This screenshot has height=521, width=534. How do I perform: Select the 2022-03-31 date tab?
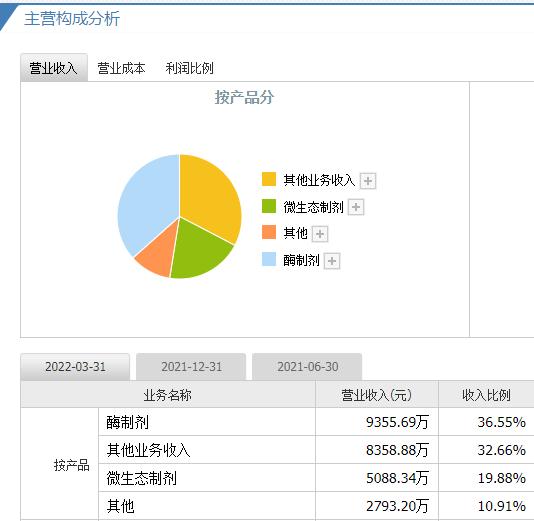click(75, 367)
